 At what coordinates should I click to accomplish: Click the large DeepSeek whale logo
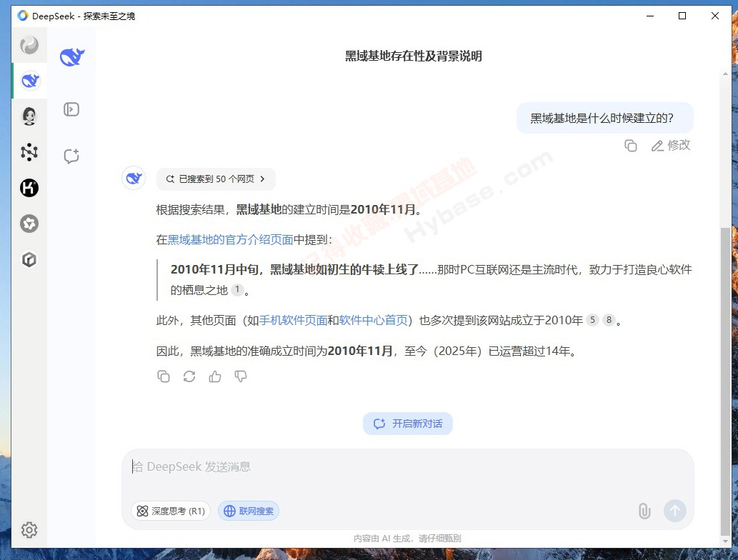pos(72,57)
